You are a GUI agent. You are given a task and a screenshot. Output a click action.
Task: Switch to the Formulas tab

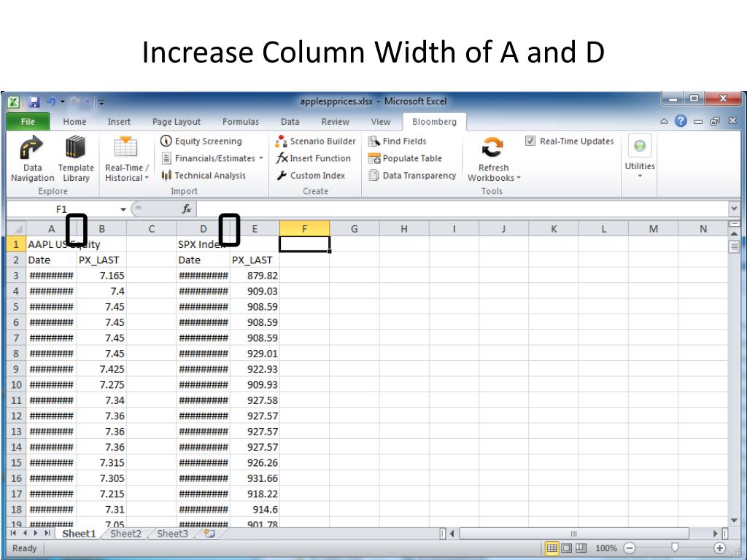[x=241, y=122]
